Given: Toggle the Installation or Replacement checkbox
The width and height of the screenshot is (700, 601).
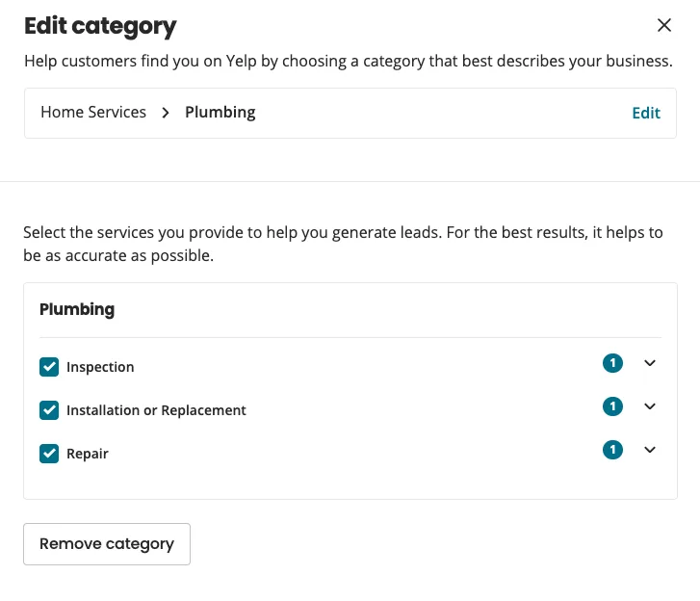Looking at the screenshot, I should (x=49, y=410).
